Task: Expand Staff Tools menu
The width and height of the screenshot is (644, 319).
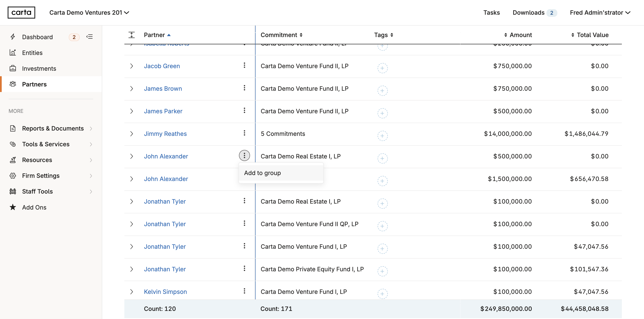Action: [x=51, y=191]
